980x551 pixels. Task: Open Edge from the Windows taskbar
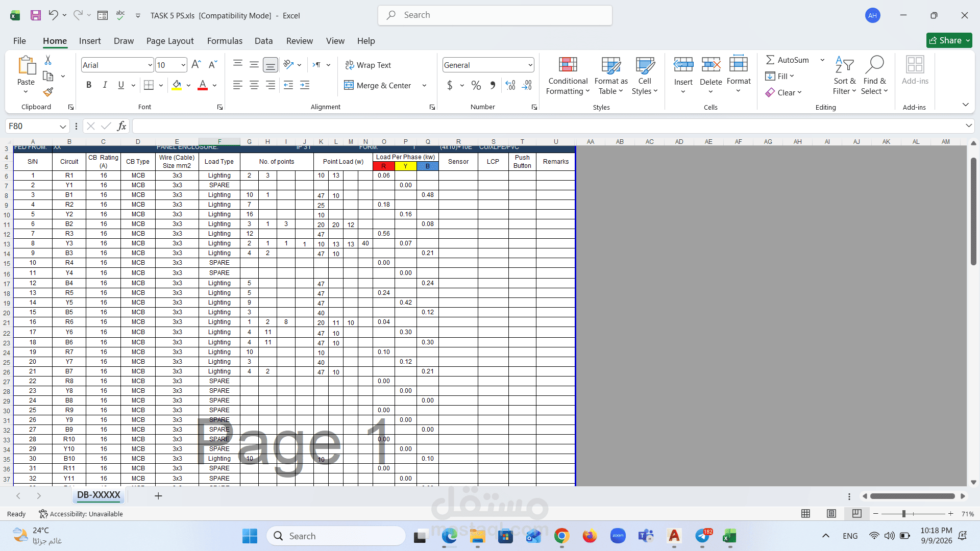(449, 536)
